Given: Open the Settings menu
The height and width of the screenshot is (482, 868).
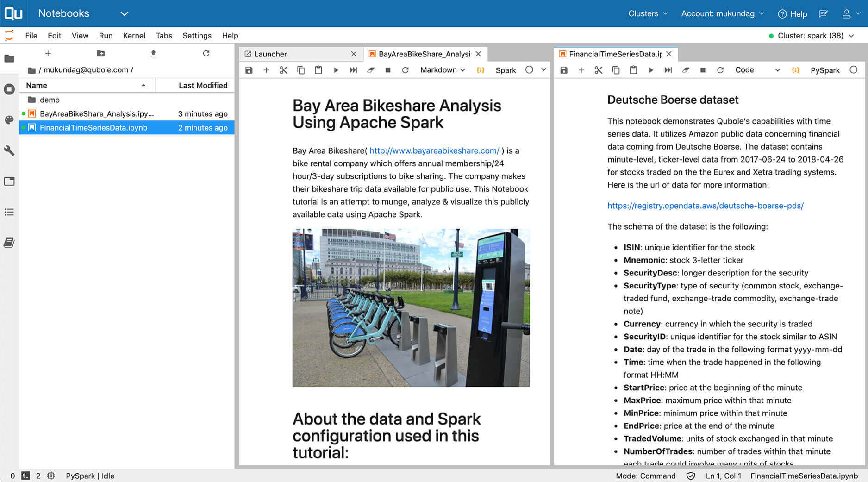Looking at the screenshot, I should (197, 36).
